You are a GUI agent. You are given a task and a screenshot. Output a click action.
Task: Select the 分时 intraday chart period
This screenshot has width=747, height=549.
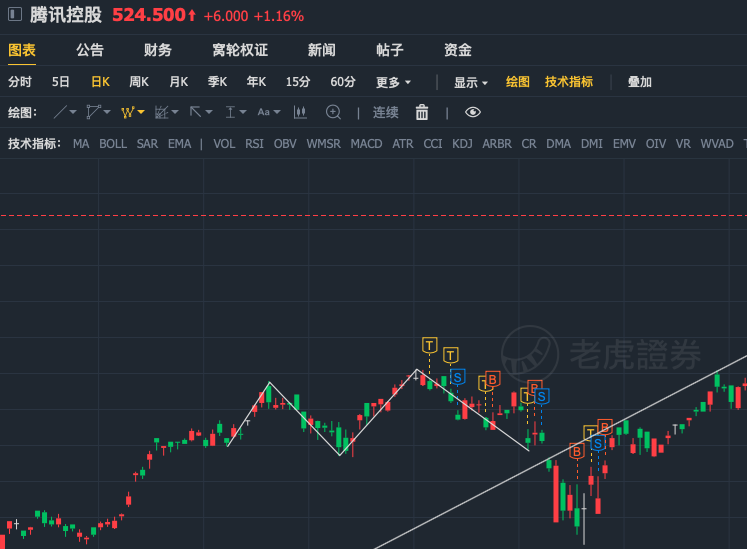click(x=20, y=82)
